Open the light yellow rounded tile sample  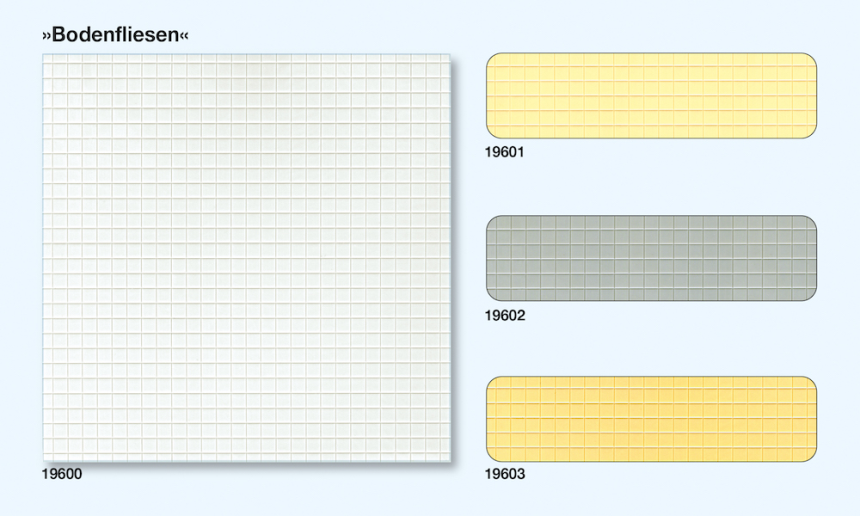point(651,96)
